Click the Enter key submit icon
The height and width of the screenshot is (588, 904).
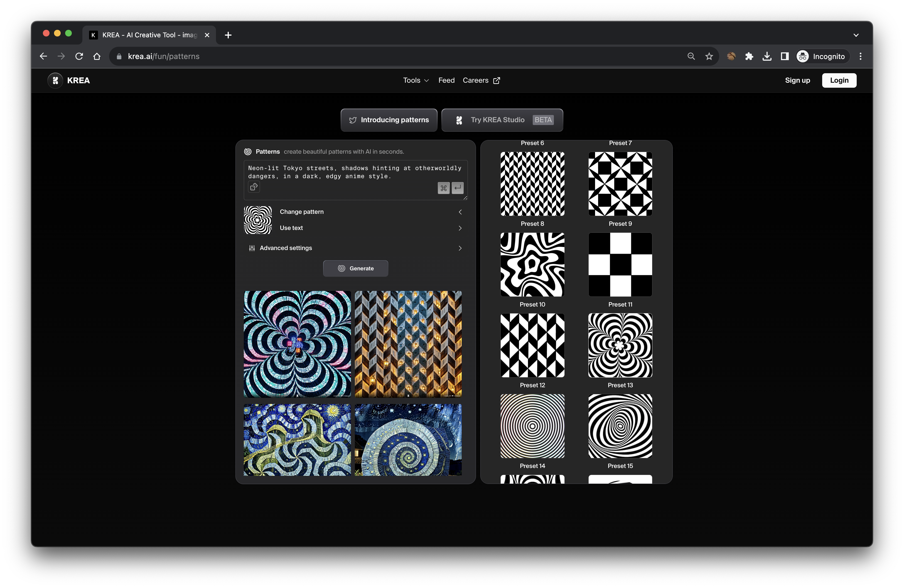tap(458, 188)
